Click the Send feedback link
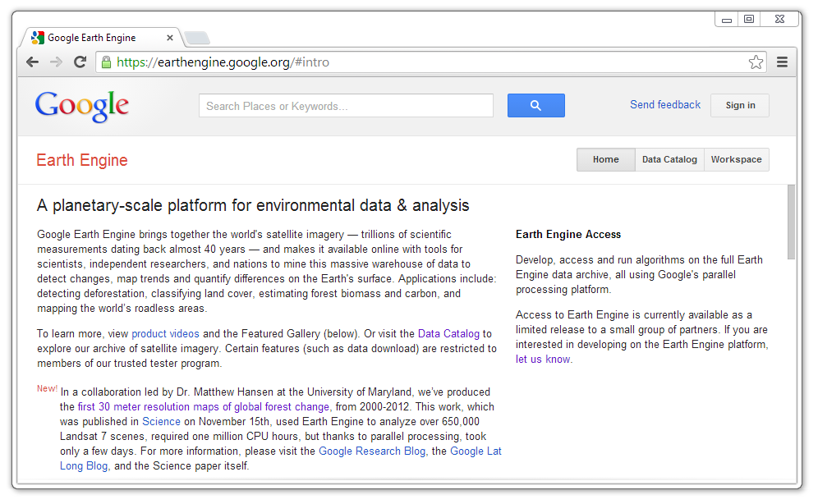This screenshot has height=504, width=818. pos(665,105)
